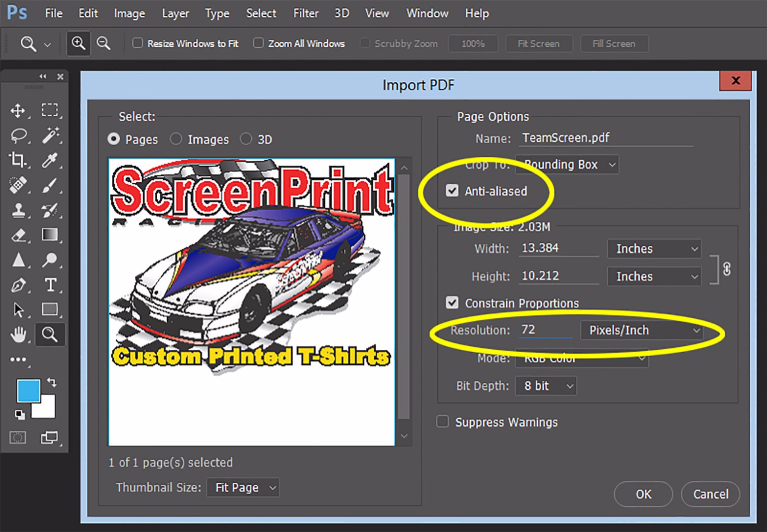Select the Eraser tool
Screen dimensions: 767x532
19,235
